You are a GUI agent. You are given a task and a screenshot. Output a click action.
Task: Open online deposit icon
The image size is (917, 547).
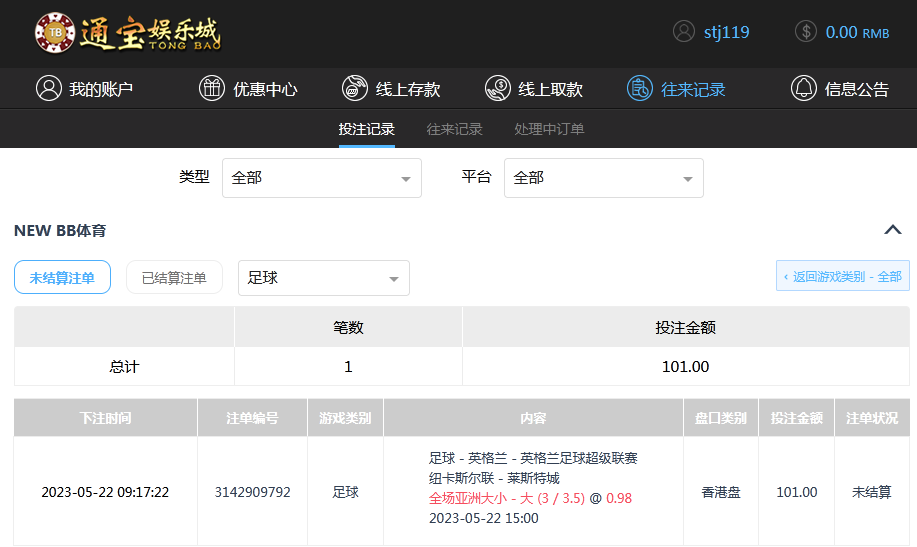point(354,88)
